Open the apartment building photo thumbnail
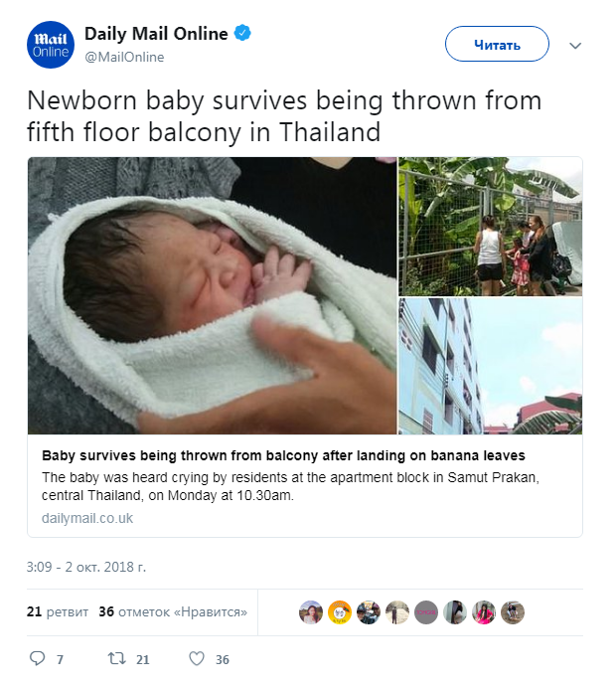Image resolution: width=616 pixels, height=688 pixels. (x=490, y=367)
